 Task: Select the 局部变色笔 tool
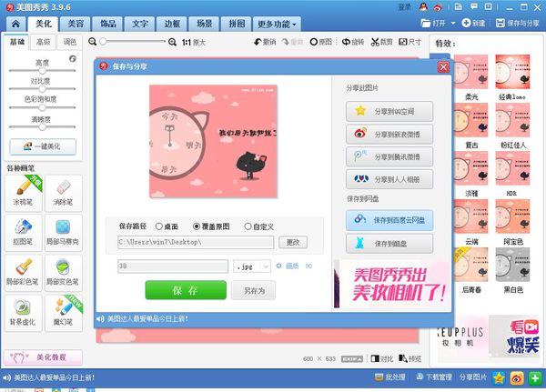click(x=64, y=273)
